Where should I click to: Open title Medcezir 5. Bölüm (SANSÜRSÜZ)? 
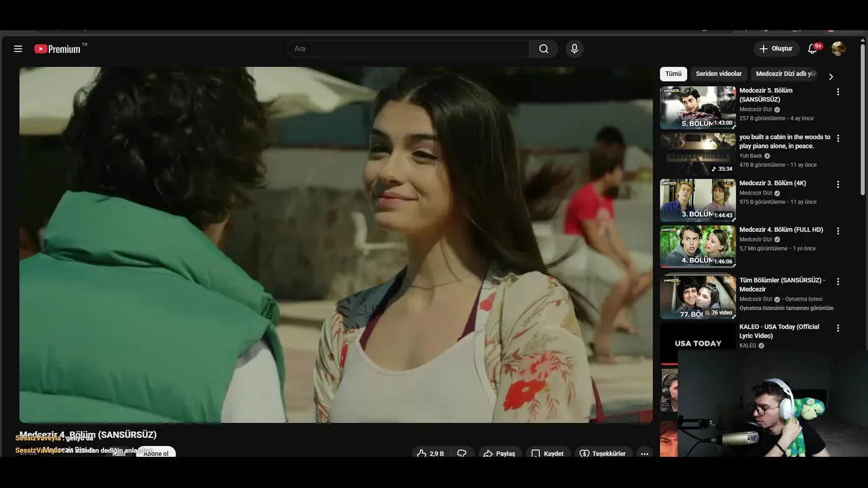click(766, 95)
